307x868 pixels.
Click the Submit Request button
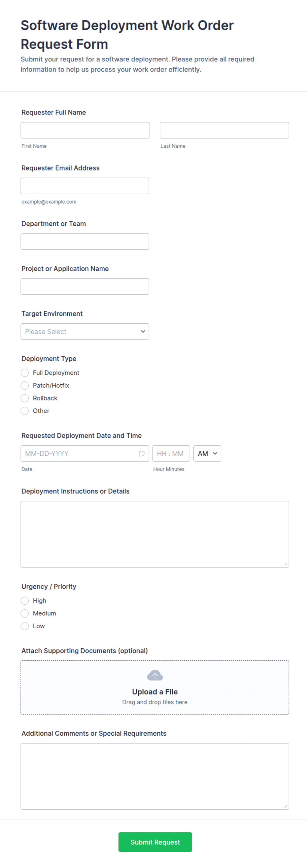155,842
